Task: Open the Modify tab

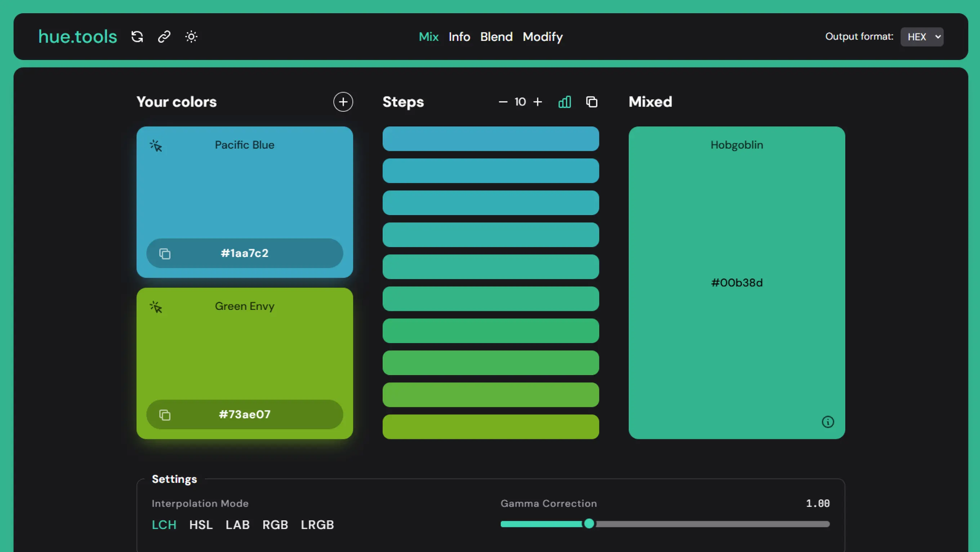Action: [x=542, y=37]
